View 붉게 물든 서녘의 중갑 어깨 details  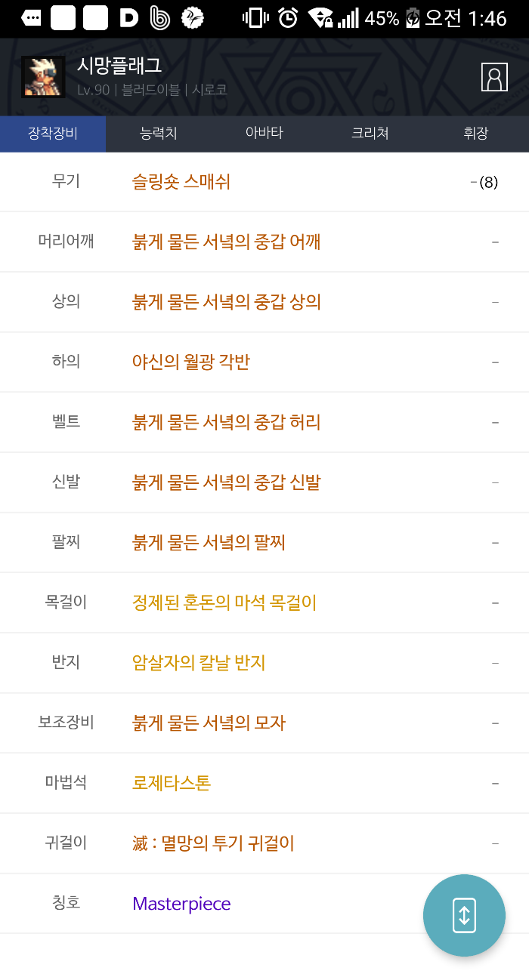(x=227, y=242)
